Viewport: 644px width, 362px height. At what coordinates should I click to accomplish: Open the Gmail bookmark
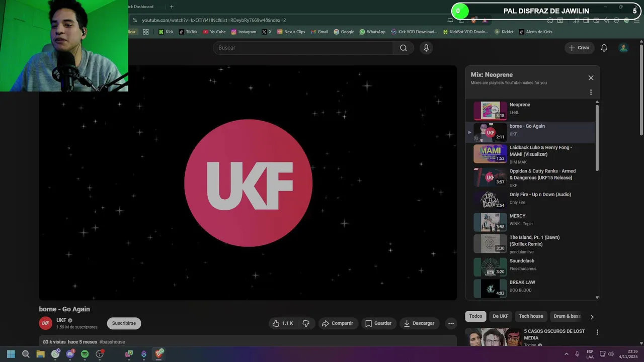pos(319,32)
